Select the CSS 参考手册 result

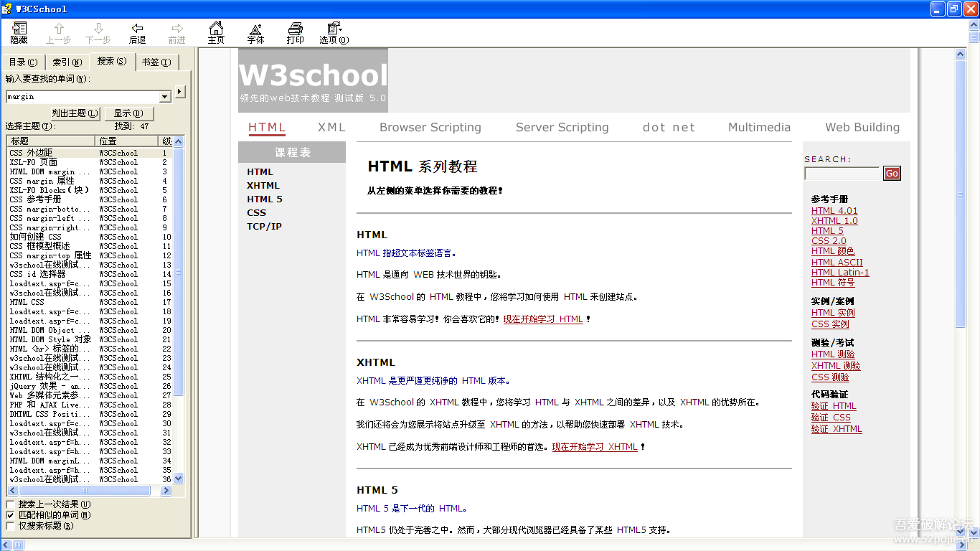click(89, 199)
